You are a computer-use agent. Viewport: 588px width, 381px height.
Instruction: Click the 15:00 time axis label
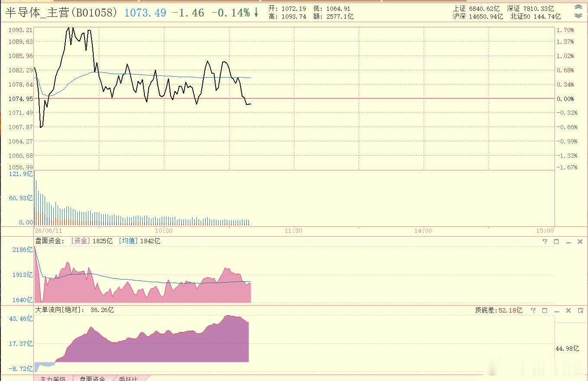pos(545,231)
